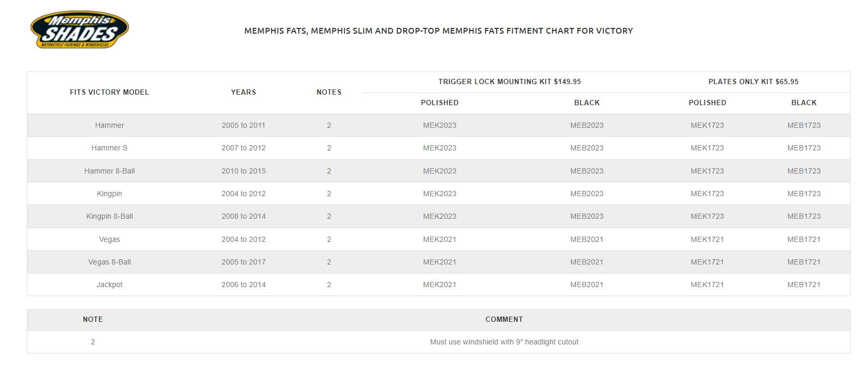Click note 2 in Hammer row
868x366 pixels.
pos(329,125)
